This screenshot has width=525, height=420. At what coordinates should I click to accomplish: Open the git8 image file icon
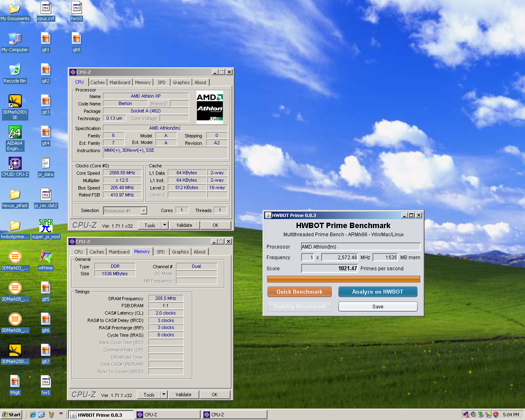(x=77, y=42)
